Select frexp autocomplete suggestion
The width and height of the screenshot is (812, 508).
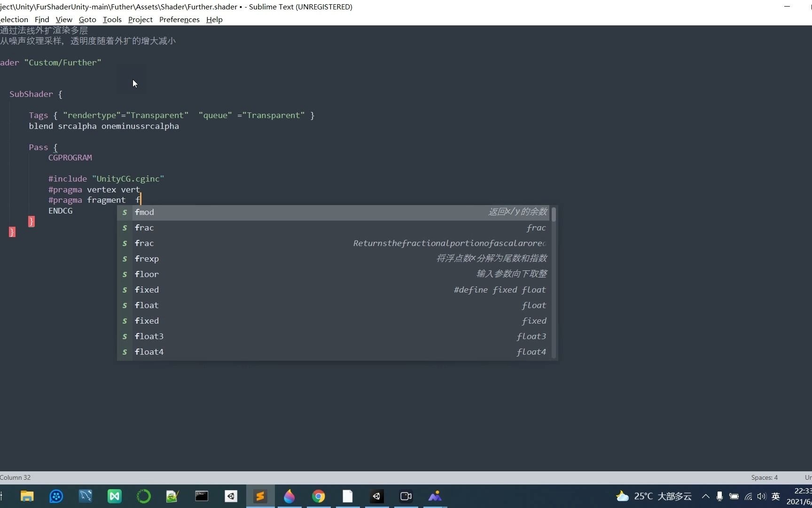pos(334,259)
